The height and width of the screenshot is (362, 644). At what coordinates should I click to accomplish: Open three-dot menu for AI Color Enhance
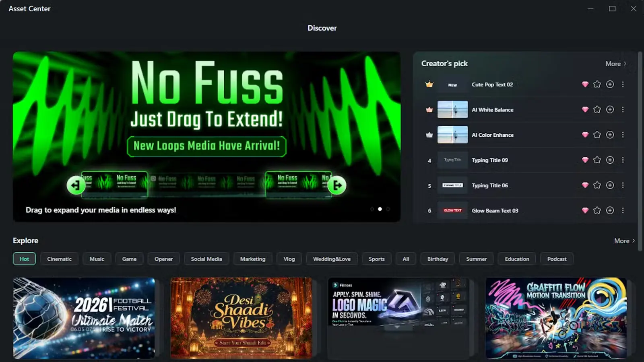(623, 135)
